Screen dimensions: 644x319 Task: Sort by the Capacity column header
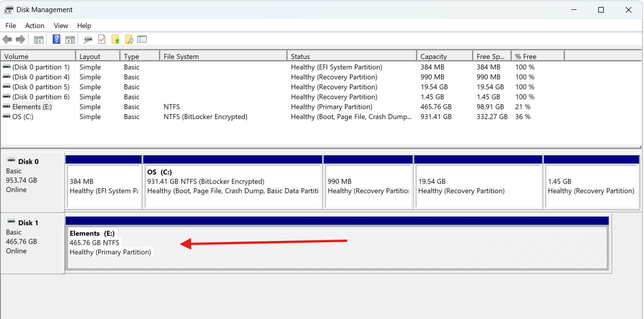[444, 56]
